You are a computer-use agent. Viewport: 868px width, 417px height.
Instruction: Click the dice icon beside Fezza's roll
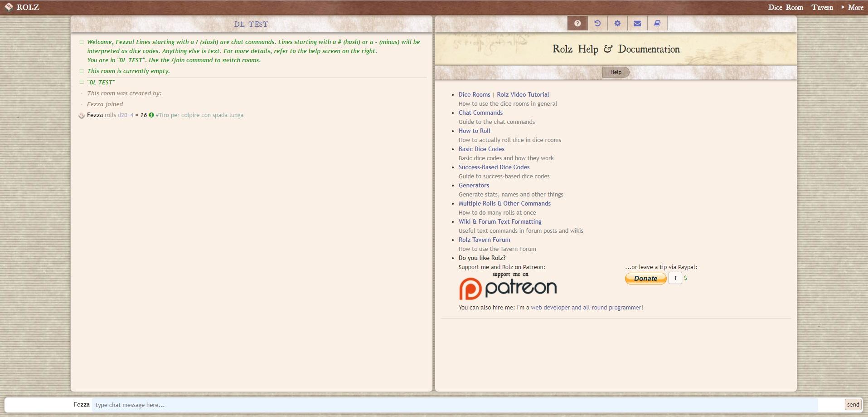82,116
